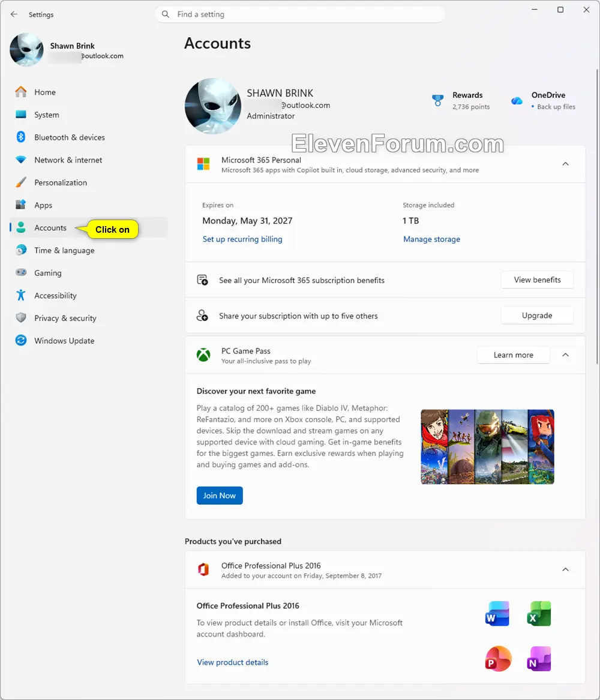The height and width of the screenshot is (700, 600).
Task: Click the Network wifi icon
Action: pos(21,160)
